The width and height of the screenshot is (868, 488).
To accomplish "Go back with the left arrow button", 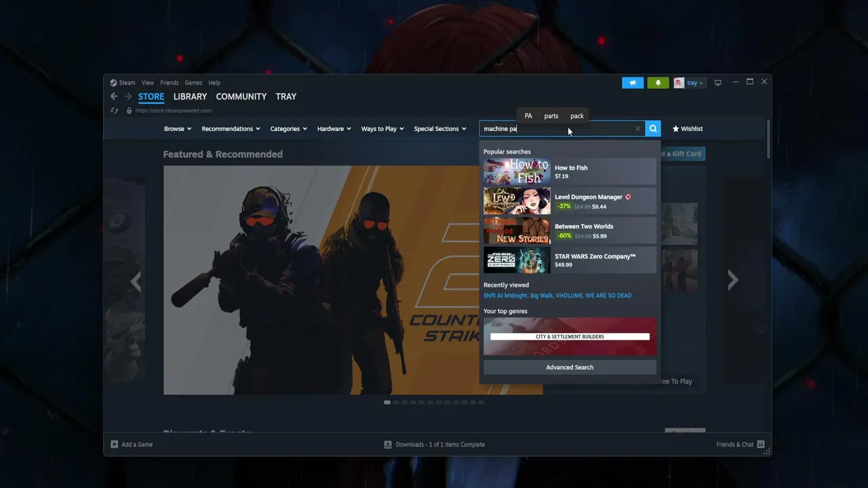I will pyautogui.click(x=114, y=96).
